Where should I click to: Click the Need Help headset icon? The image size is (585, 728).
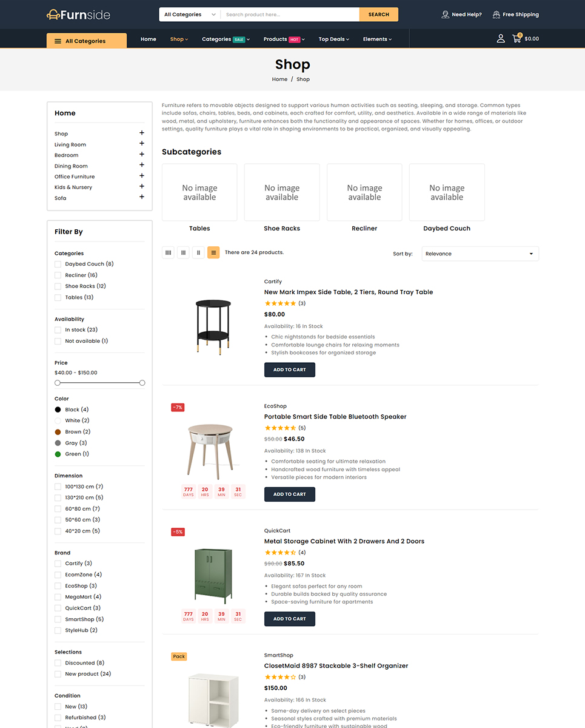click(x=446, y=15)
